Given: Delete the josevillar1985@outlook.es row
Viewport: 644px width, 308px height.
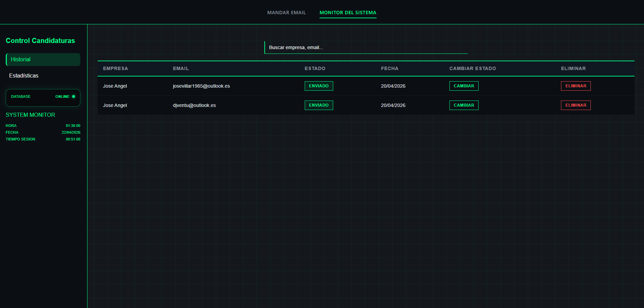Looking at the screenshot, I should tap(576, 86).
